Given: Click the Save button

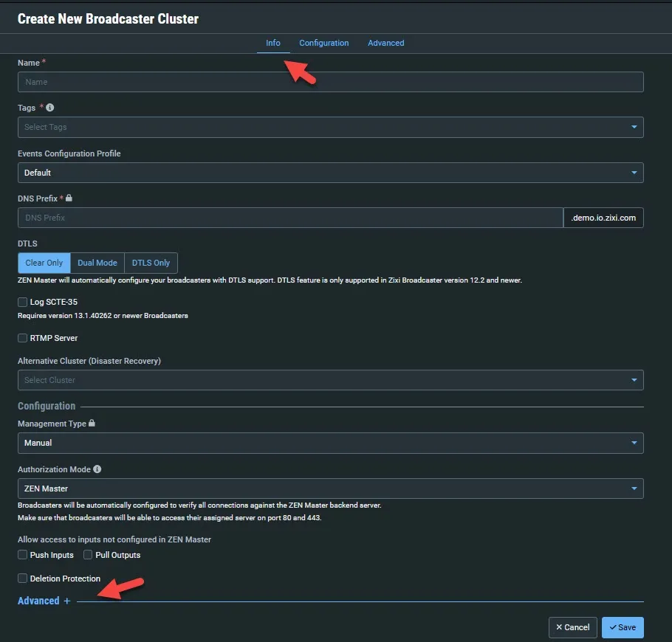Looking at the screenshot, I should pyautogui.click(x=623, y=627).
